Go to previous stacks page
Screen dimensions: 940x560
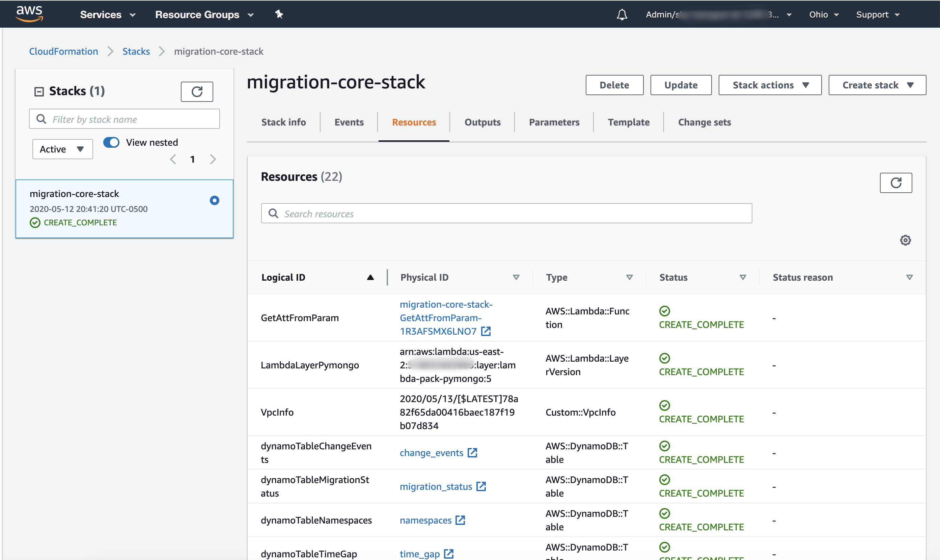(173, 159)
